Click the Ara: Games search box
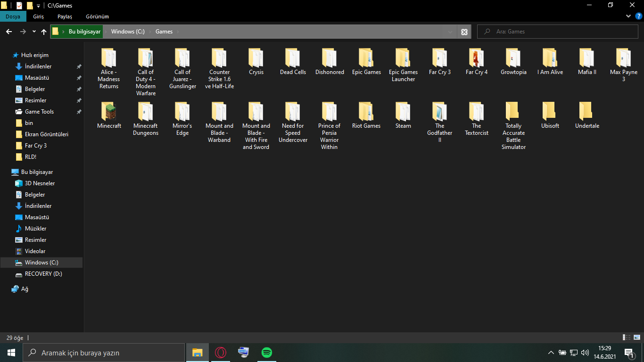The image size is (644, 362). tap(558, 32)
